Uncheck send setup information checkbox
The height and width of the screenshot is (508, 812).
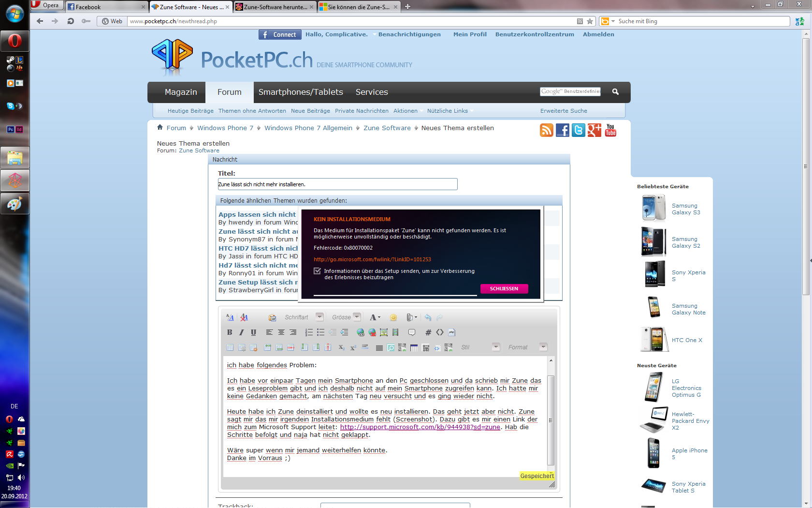317,271
